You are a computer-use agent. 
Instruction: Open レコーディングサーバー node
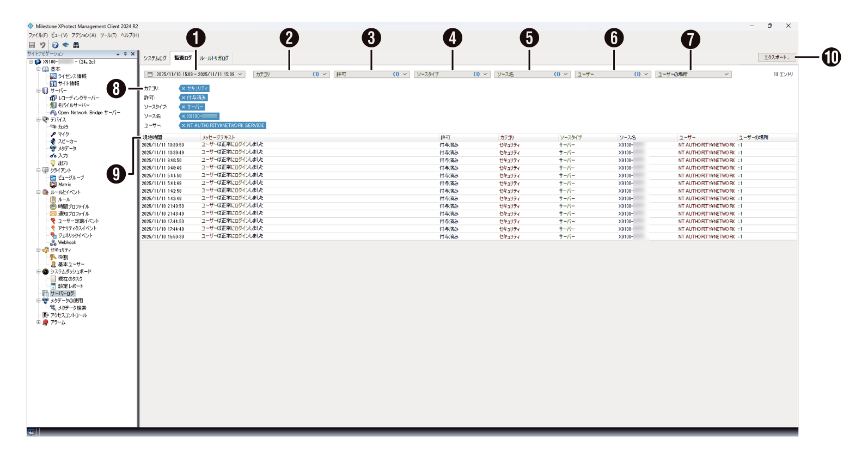point(78,98)
